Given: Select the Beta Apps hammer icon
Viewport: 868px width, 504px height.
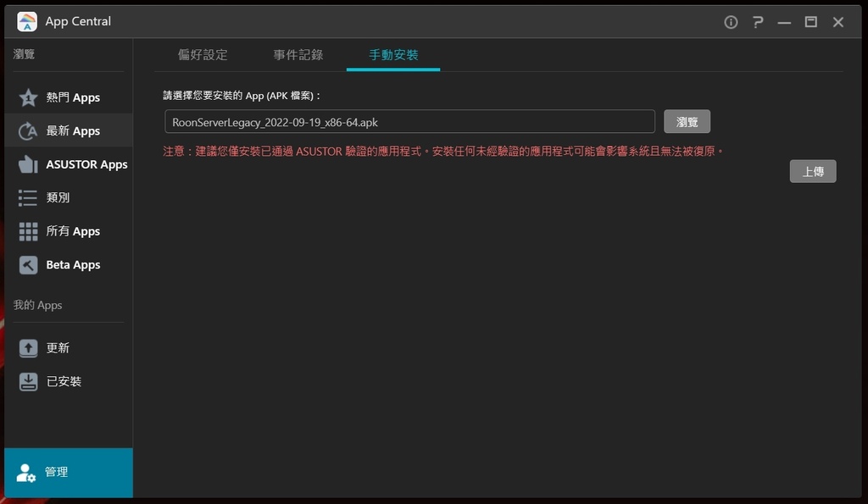Looking at the screenshot, I should [x=28, y=265].
